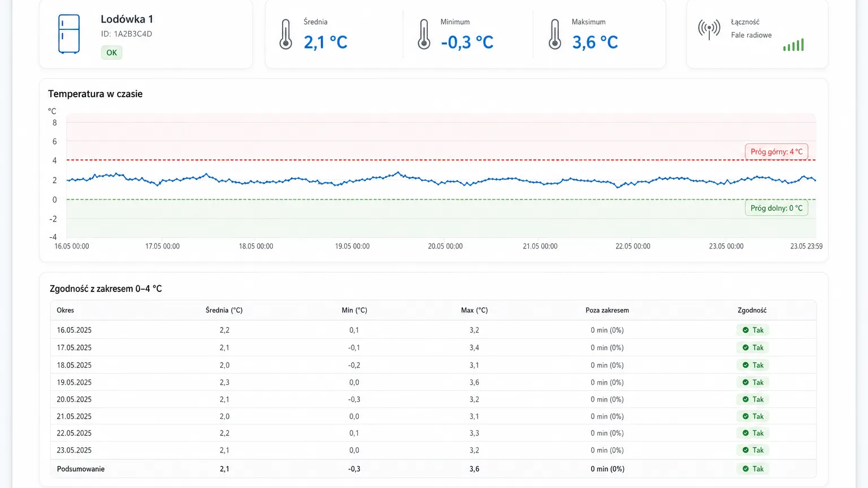This screenshot has height=488, width=868.
Task: Click the 18.05 00:00 axis label
Action: pyautogui.click(x=256, y=246)
